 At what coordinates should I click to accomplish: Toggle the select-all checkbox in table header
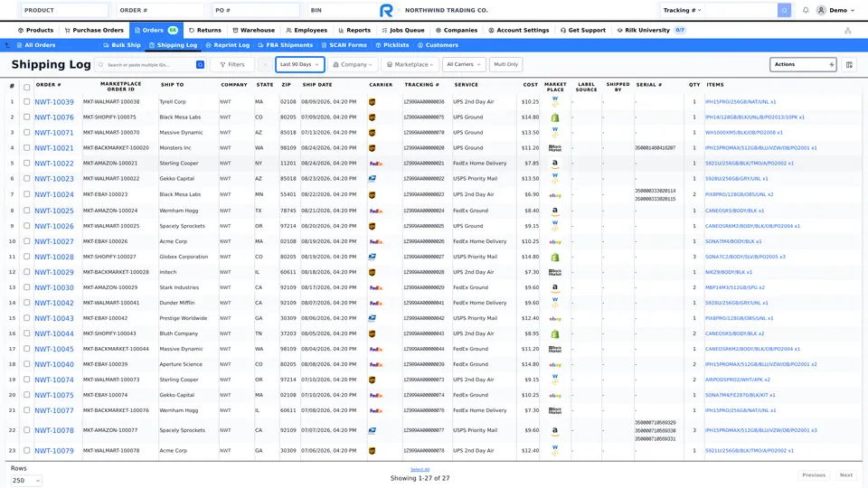(26, 88)
